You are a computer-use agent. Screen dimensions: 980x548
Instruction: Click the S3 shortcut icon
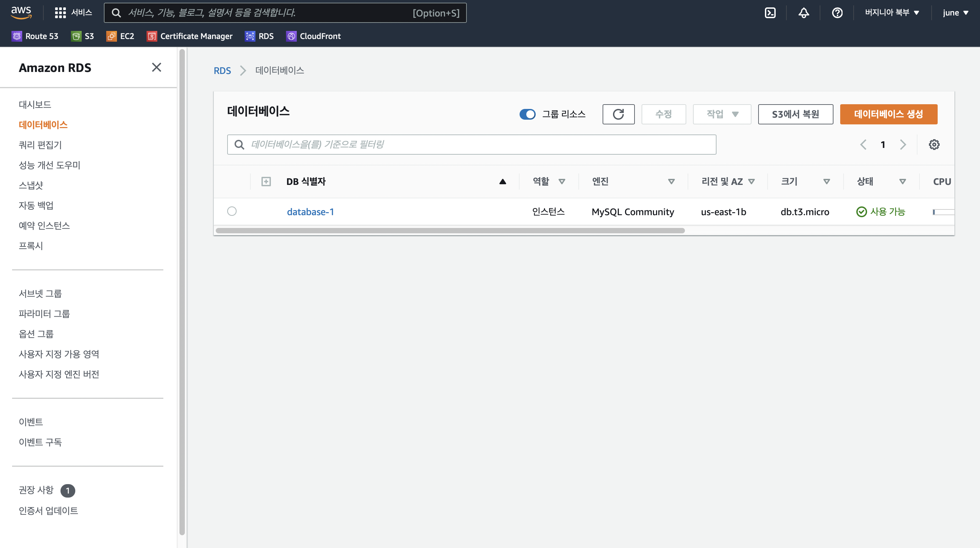click(x=76, y=36)
